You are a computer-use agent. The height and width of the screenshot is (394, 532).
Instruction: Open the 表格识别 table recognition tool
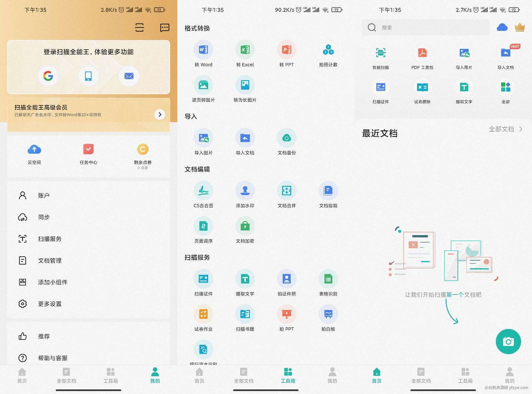[328, 283]
